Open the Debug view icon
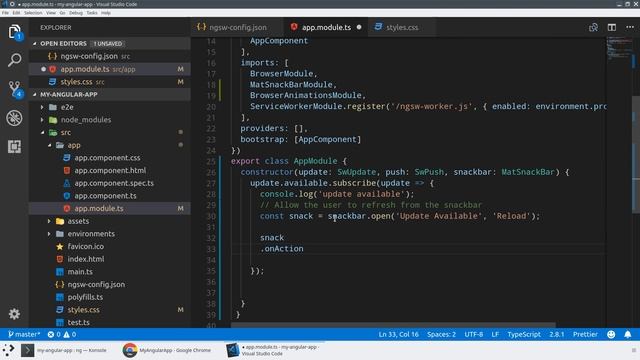This screenshot has width=640, height=360. 14,118
